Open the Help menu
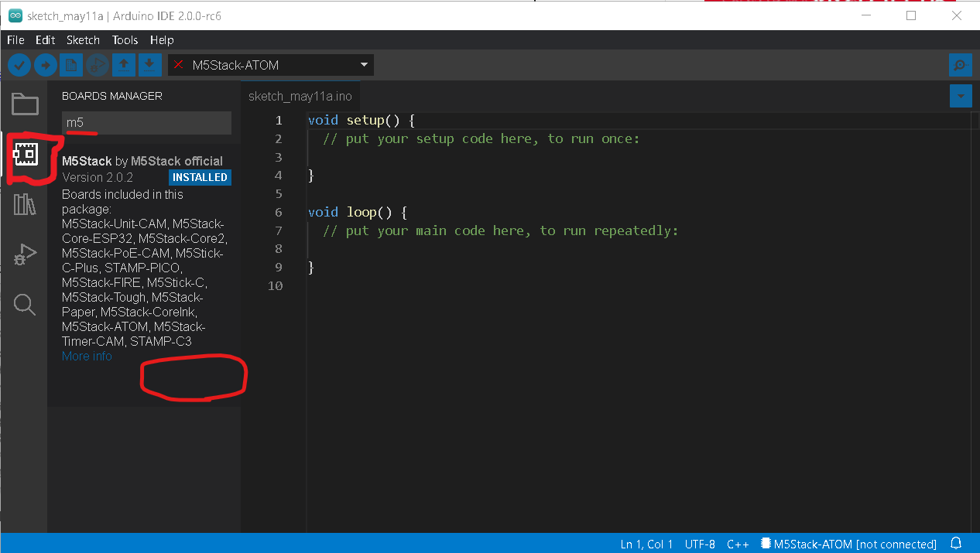 click(162, 40)
